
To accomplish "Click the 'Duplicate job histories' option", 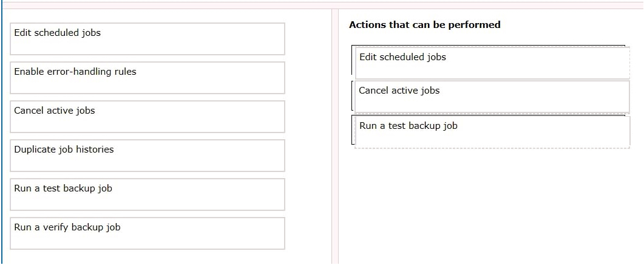I will [147, 156].
